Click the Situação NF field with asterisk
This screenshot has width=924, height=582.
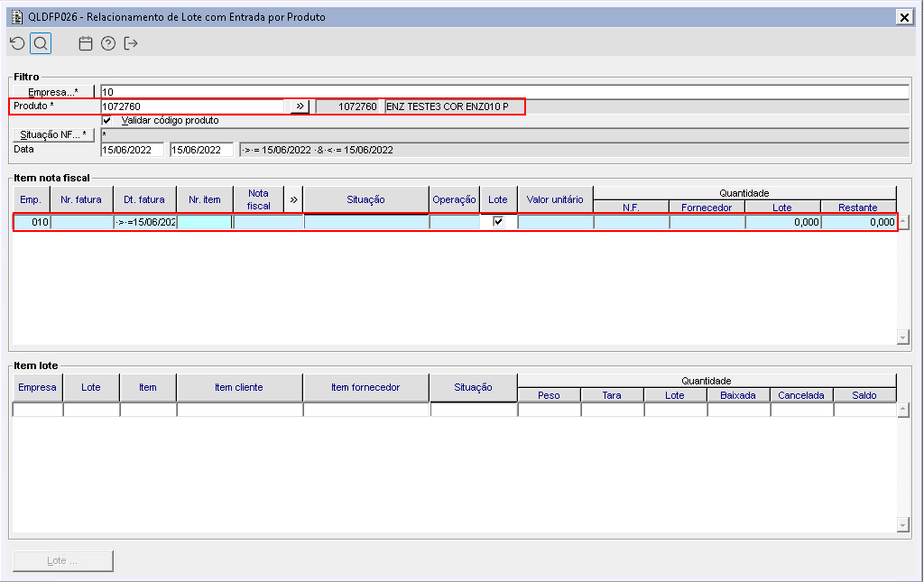(x=504, y=134)
